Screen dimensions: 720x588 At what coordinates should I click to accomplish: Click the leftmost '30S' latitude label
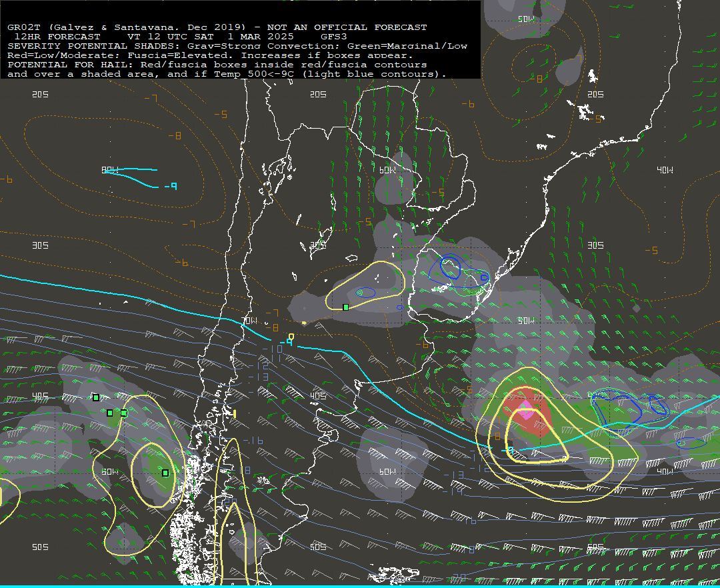tap(41, 245)
